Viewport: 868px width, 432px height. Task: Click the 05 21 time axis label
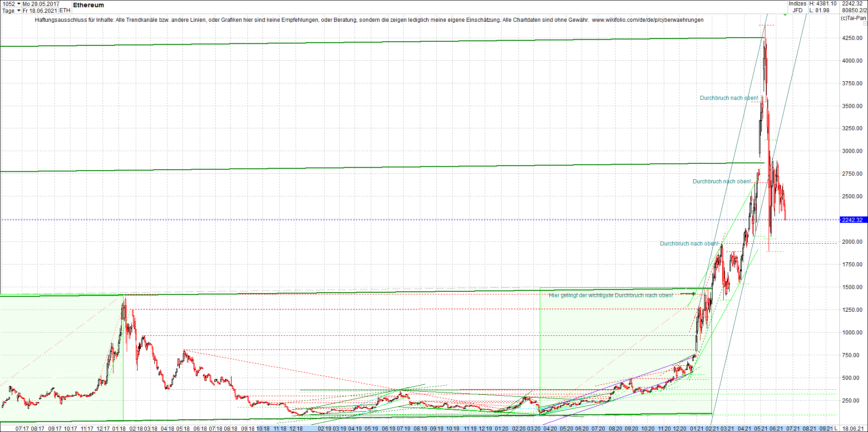[761, 428]
